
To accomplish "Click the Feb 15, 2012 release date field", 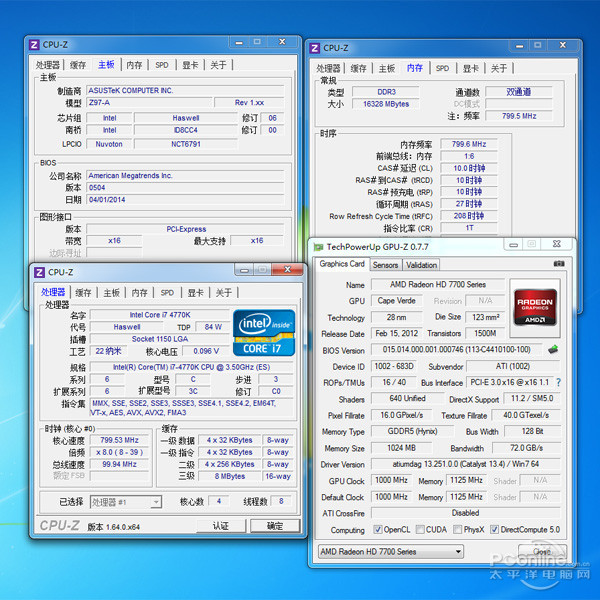I will (396, 333).
